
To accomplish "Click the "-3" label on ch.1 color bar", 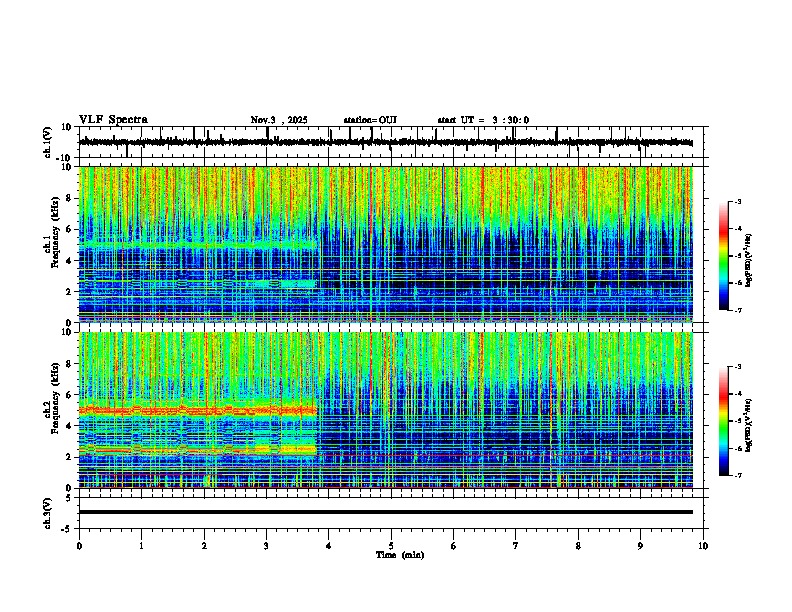I will coord(737,201).
